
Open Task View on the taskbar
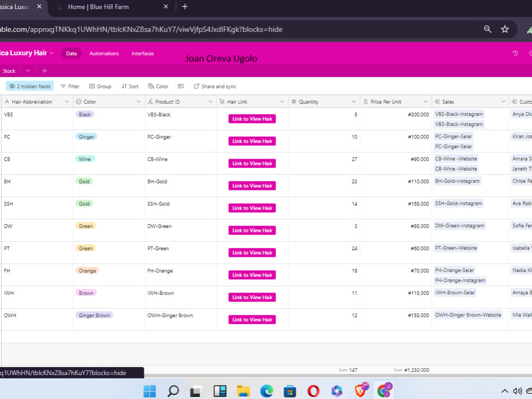(x=196, y=391)
